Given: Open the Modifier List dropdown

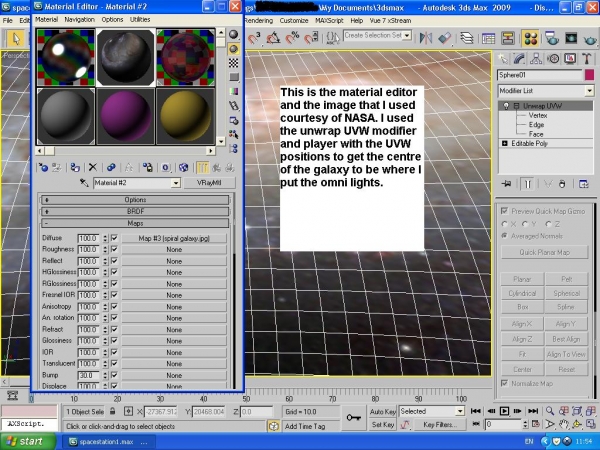Looking at the screenshot, I should pos(589,91).
